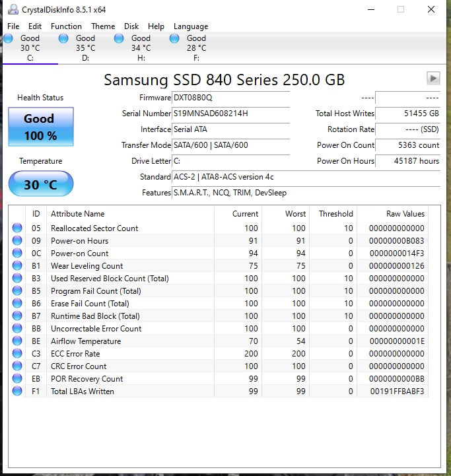Click the status orb for Reallocated Sector Count

point(17,228)
